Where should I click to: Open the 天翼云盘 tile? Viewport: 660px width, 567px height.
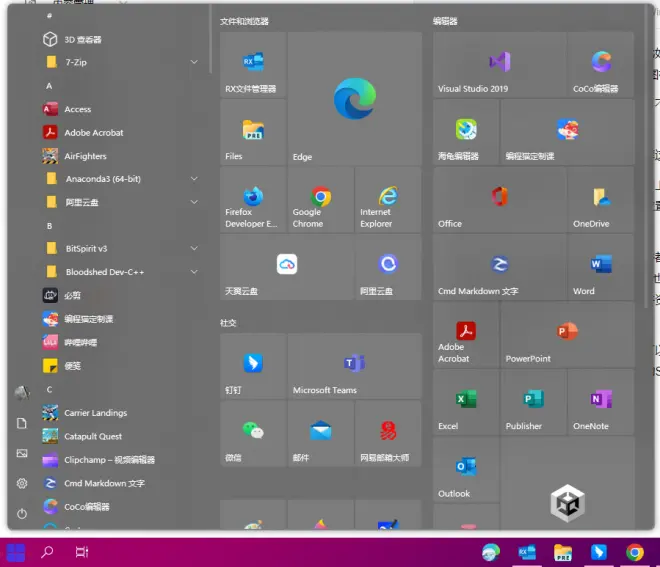pos(287,267)
